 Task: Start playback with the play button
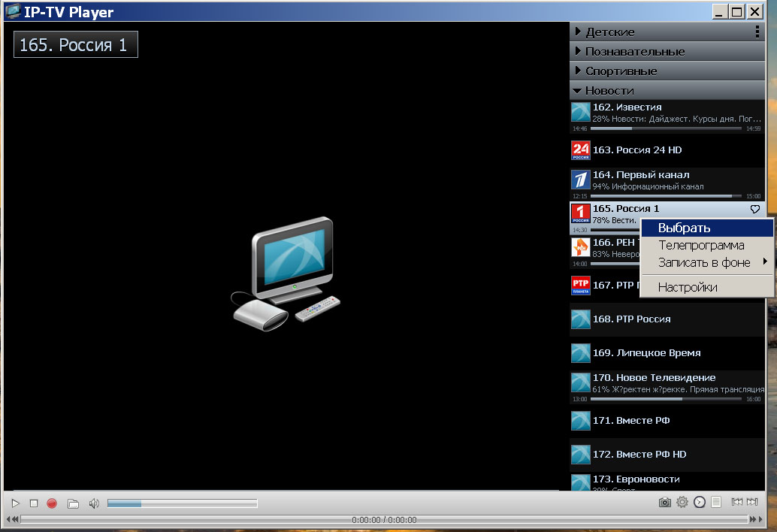click(15, 503)
